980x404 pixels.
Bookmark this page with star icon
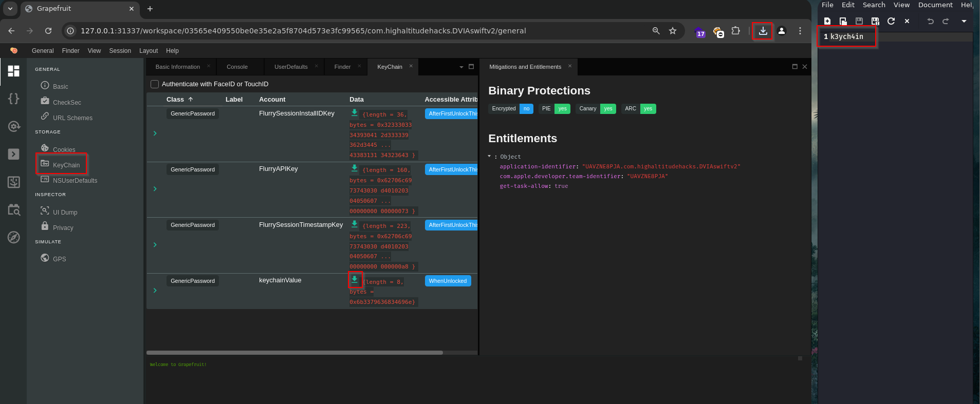673,31
